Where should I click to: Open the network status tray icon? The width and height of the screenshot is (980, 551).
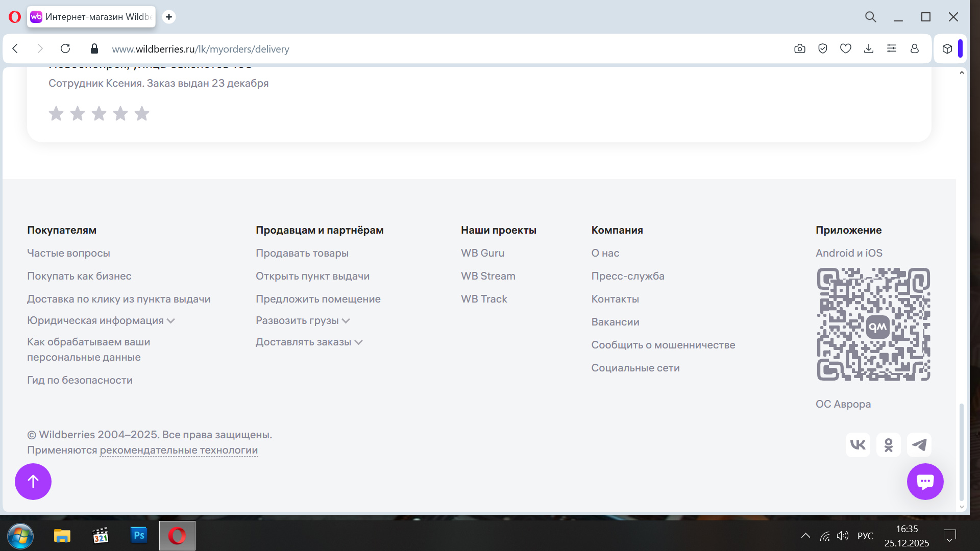825,536
